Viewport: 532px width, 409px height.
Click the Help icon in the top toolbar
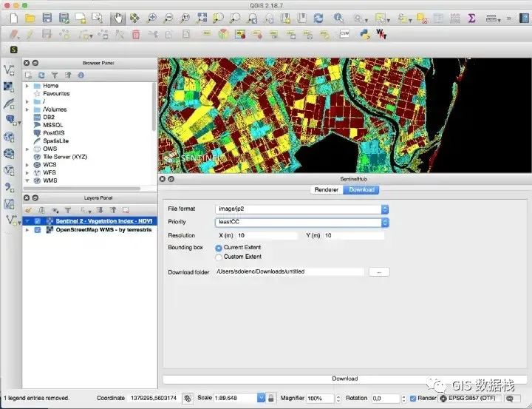(525, 18)
